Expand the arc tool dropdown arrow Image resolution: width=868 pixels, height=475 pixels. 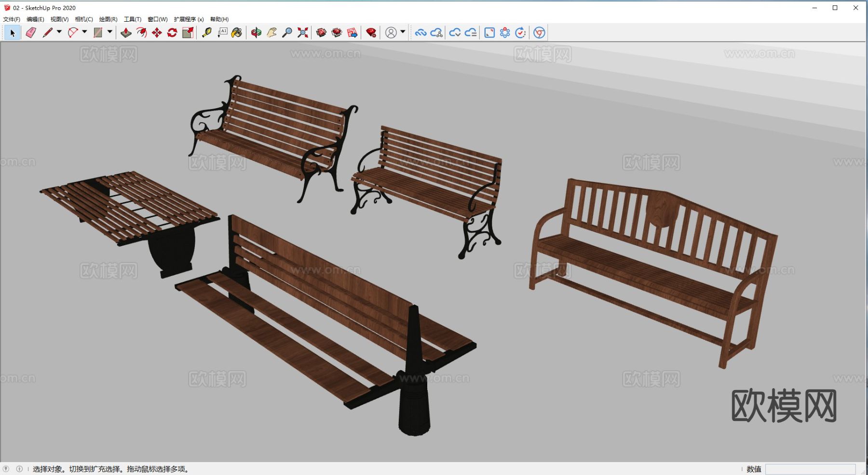click(x=84, y=32)
